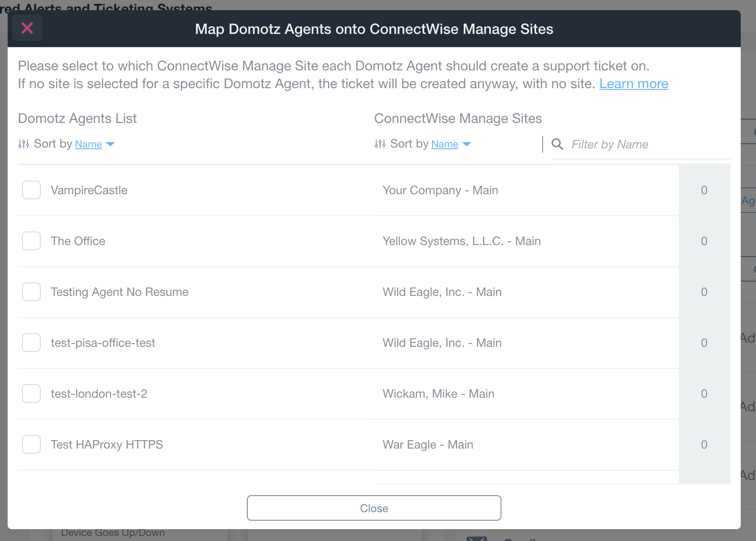Image resolution: width=756 pixels, height=541 pixels.
Task: Click Test HAProxy HTTPS agent name
Action: [x=107, y=444]
